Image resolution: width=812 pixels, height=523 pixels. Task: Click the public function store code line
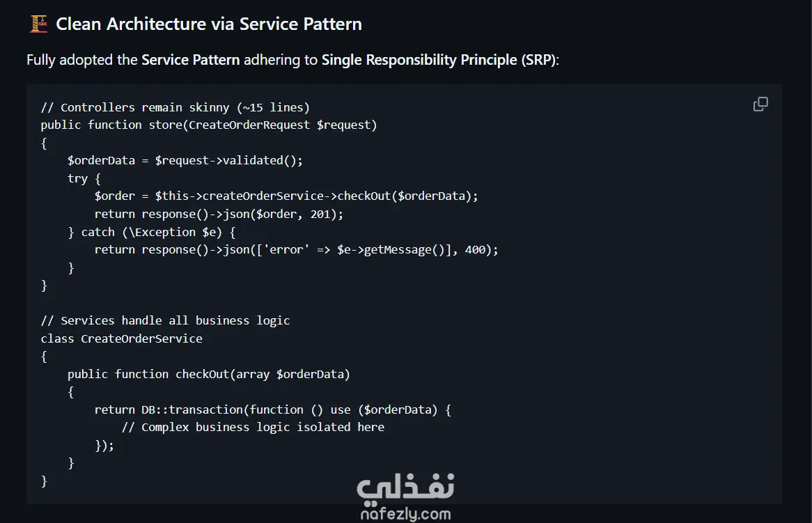(208, 125)
